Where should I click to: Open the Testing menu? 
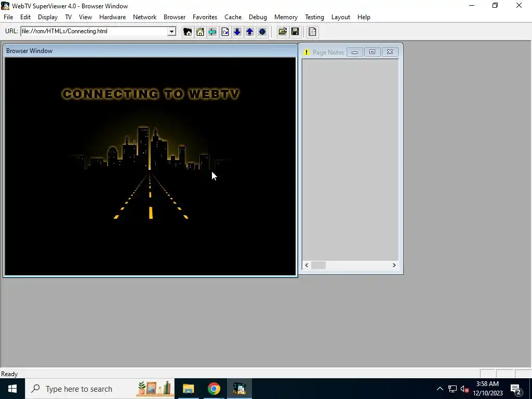[314, 17]
